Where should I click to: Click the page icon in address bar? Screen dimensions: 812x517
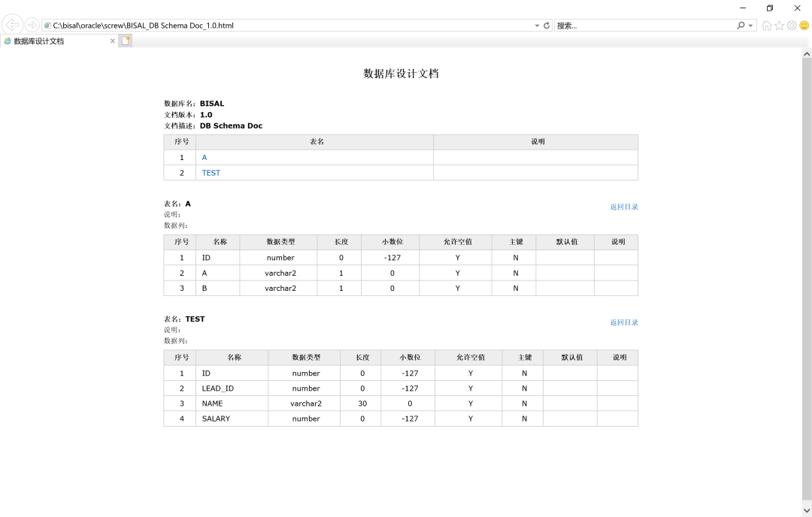(x=47, y=26)
